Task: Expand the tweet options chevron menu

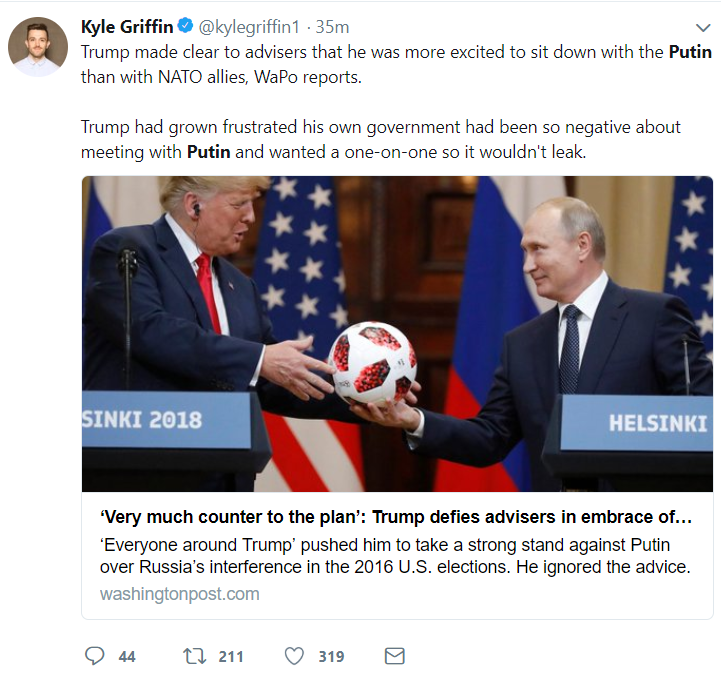Action: click(702, 28)
